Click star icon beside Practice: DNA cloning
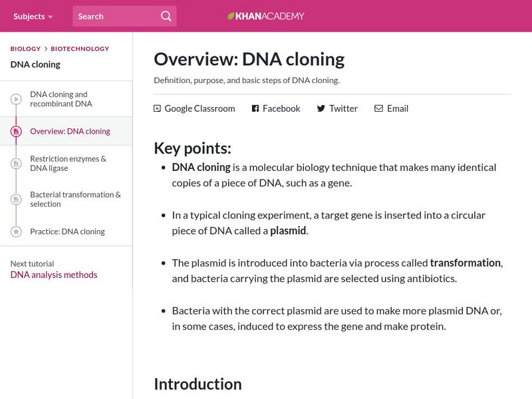Screen dimensions: 532x399 click(x=16, y=231)
